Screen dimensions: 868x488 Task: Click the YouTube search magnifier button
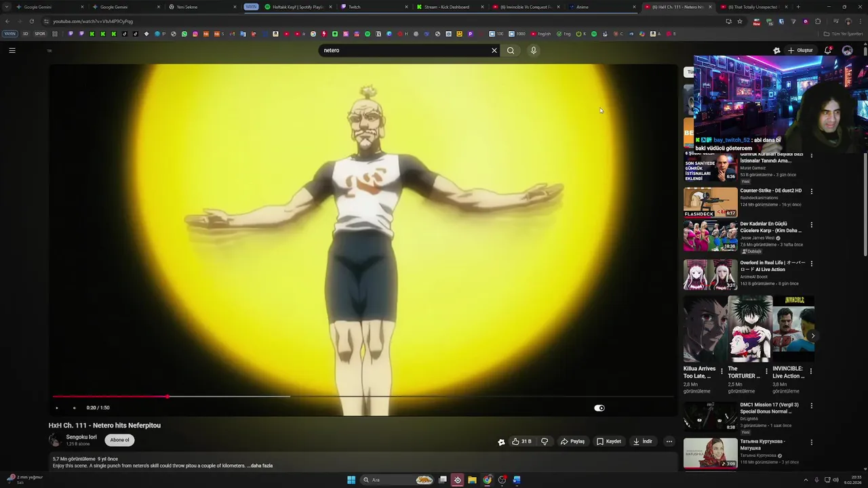coord(511,50)
